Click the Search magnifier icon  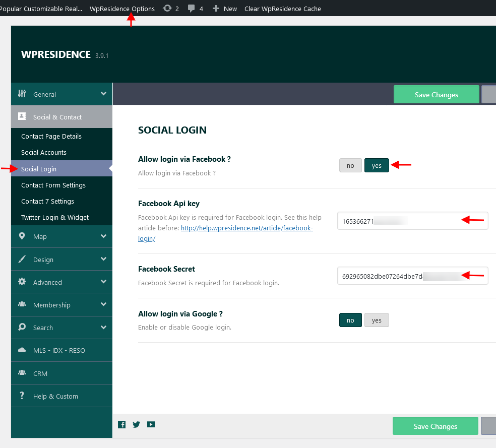22,327
